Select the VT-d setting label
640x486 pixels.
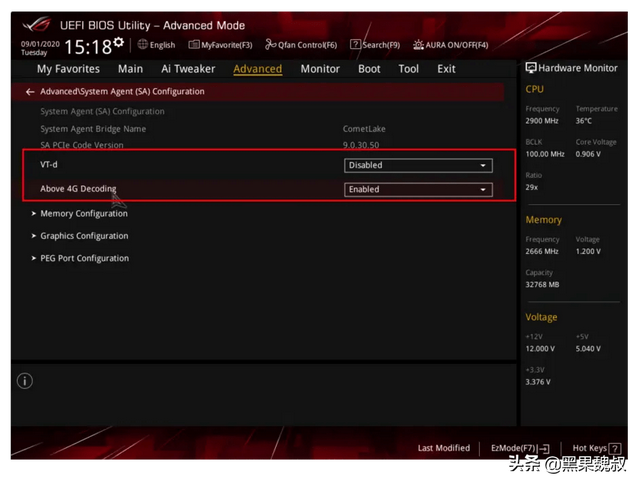coord(49,164)
